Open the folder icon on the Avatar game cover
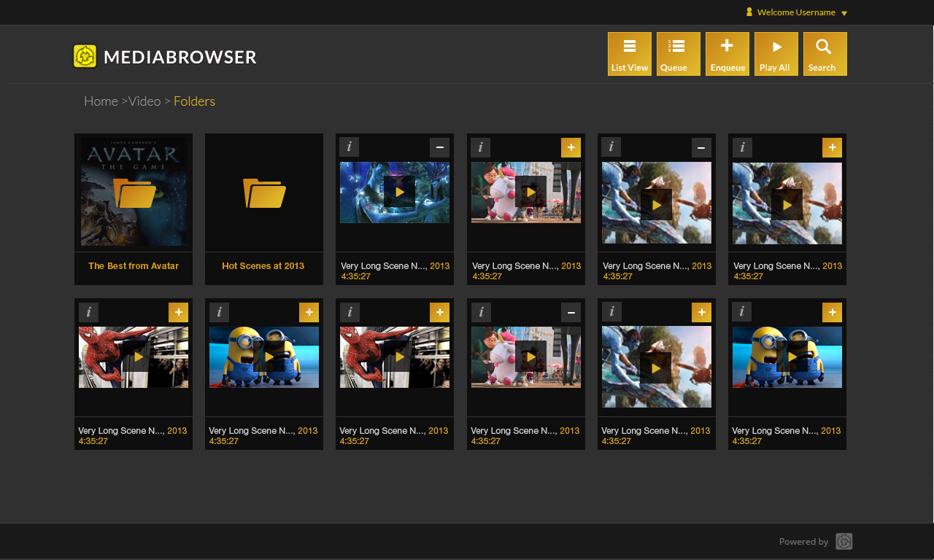This screenshot has height=560, width=934. (134, 193)
